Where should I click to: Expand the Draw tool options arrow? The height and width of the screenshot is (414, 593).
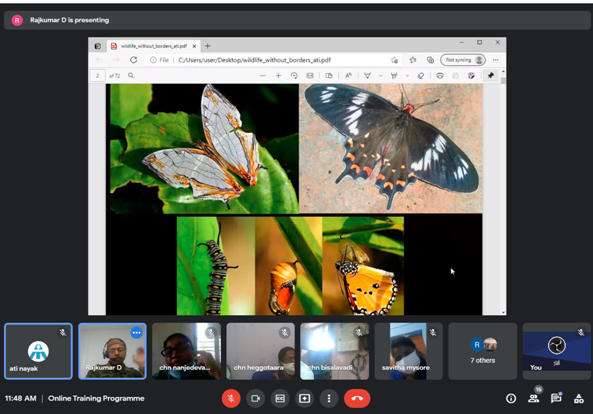[x=380, y=76]
